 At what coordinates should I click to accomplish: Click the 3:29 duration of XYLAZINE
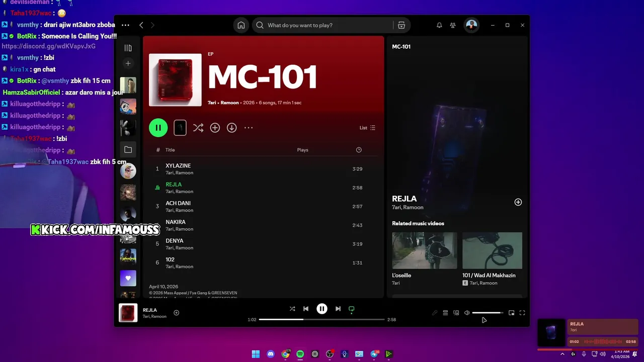coord(357,169)
